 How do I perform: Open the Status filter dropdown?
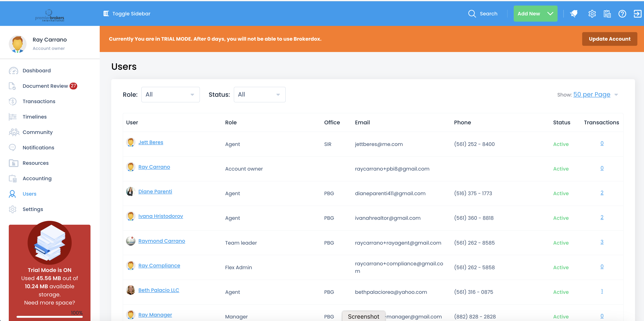coord(260,95)
